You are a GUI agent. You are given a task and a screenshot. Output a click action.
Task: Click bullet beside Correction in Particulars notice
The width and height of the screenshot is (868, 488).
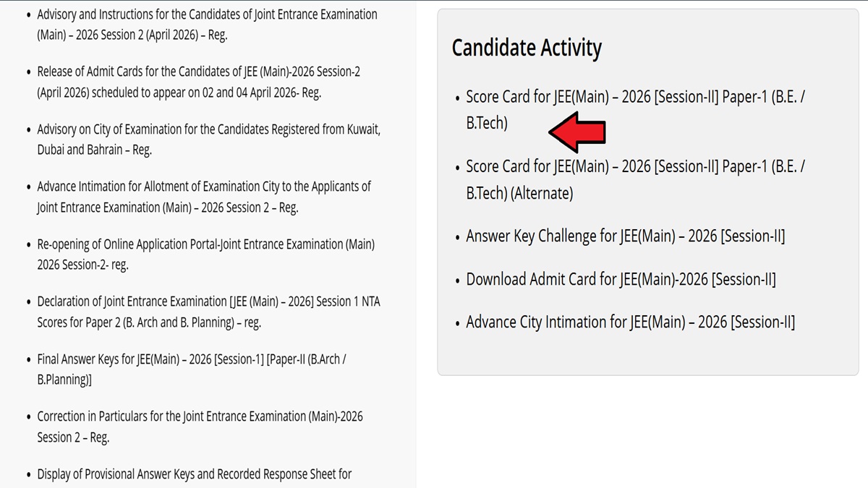tap(28, 418)
